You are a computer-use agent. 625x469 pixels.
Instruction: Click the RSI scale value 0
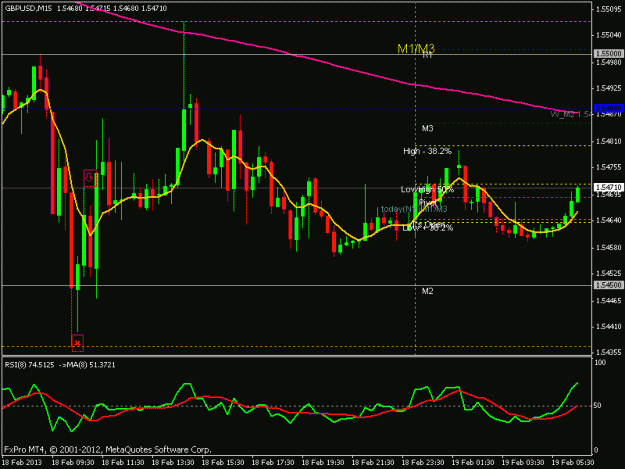coord(596,450)
